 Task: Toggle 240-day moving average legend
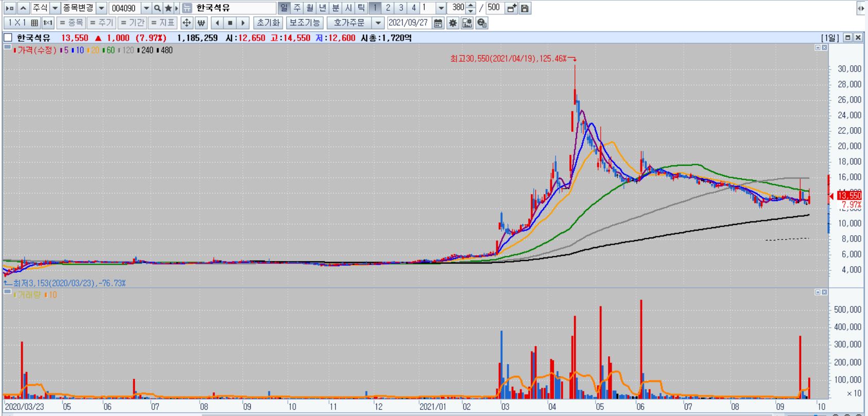point(146,50)
